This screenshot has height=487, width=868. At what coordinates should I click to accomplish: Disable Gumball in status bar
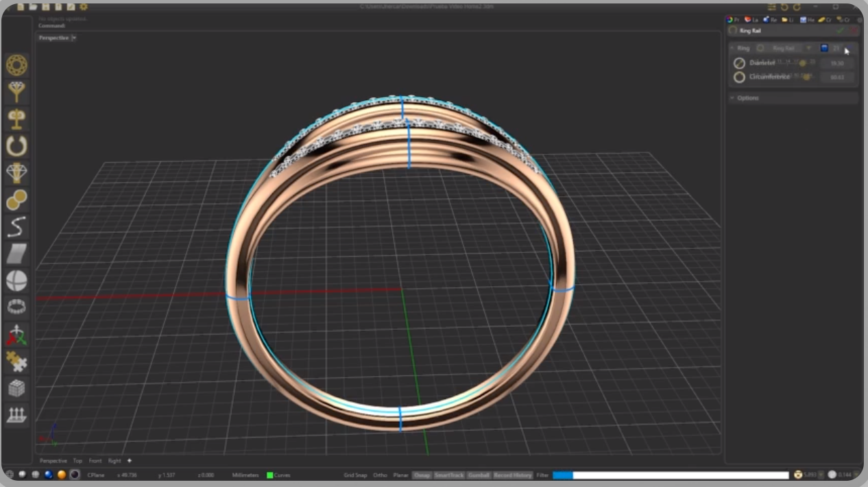click(x=479, y=475)
